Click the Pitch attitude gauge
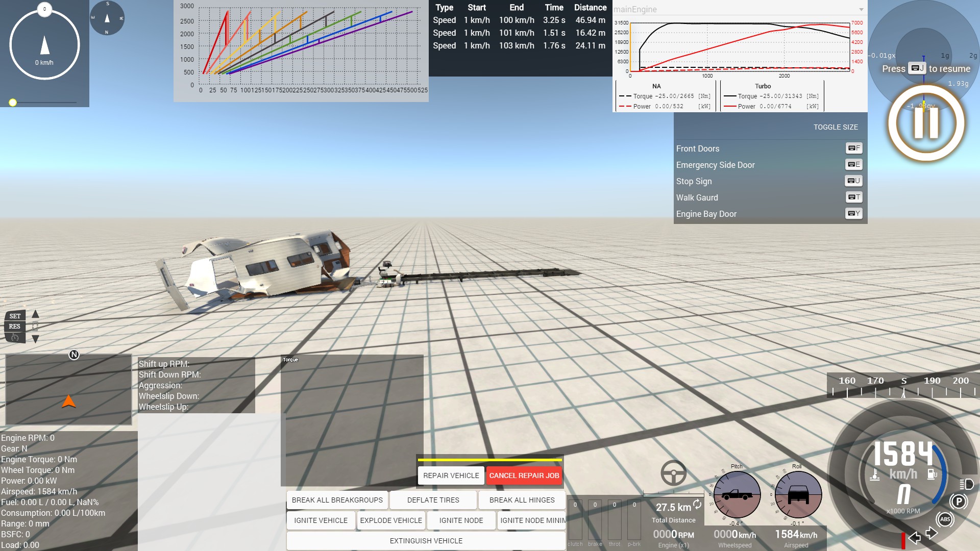The height and width of the screenshot is (551, 980). click(737, 495)
